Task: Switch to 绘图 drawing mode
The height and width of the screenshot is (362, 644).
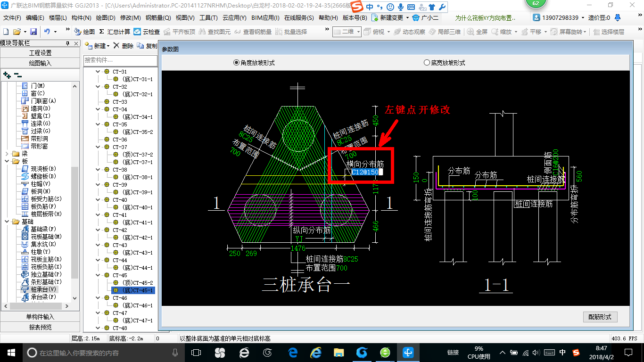Action: (84, 32)
